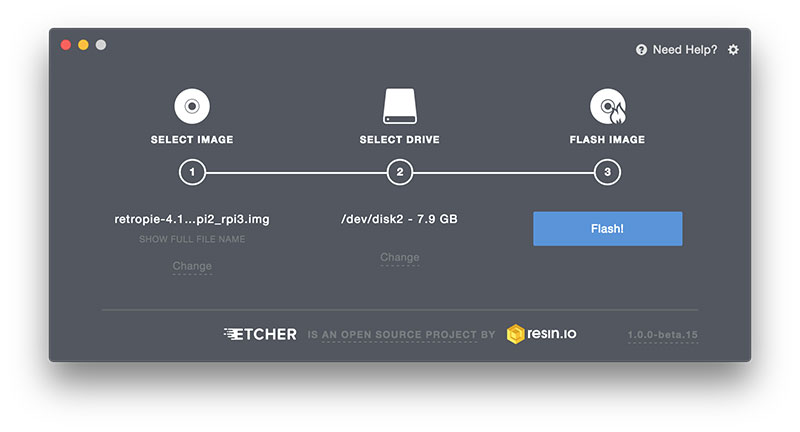Image resolution: width=800 pixels, height=432 pixels.
Task: Click the Select Drive disk icon
Action: (x=399, y=104)
